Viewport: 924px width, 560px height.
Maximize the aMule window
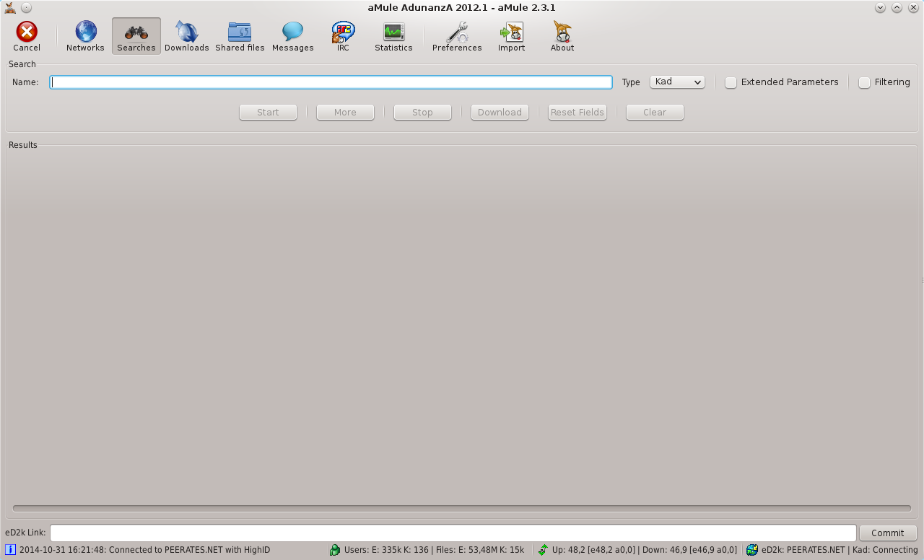point(897,7)
